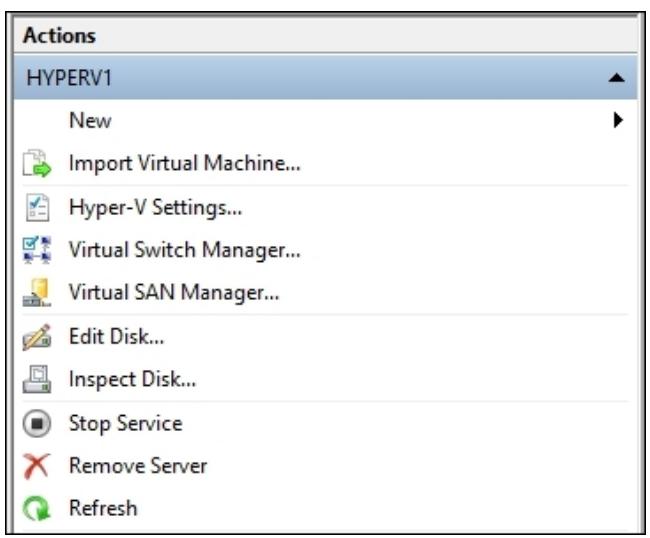Open Virtual SAN Manager... action
Screen dimensions: 650x538
pos(174,293)
